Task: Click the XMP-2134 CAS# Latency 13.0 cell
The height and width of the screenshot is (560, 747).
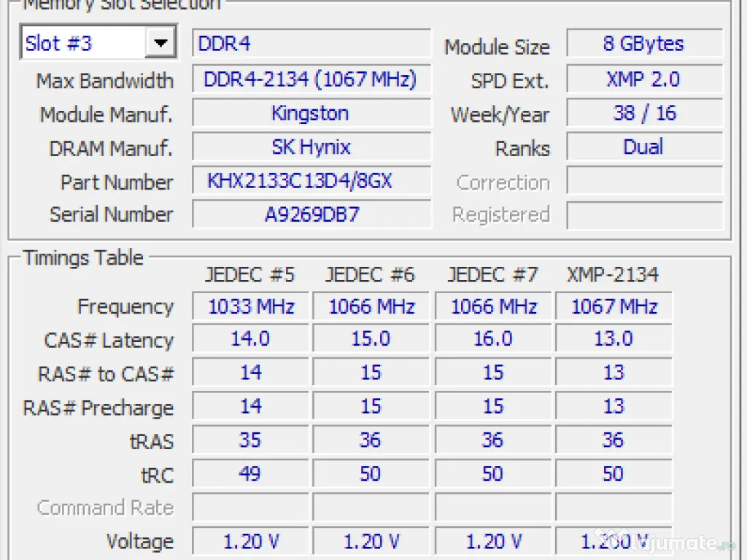Action: pos(614,340)
